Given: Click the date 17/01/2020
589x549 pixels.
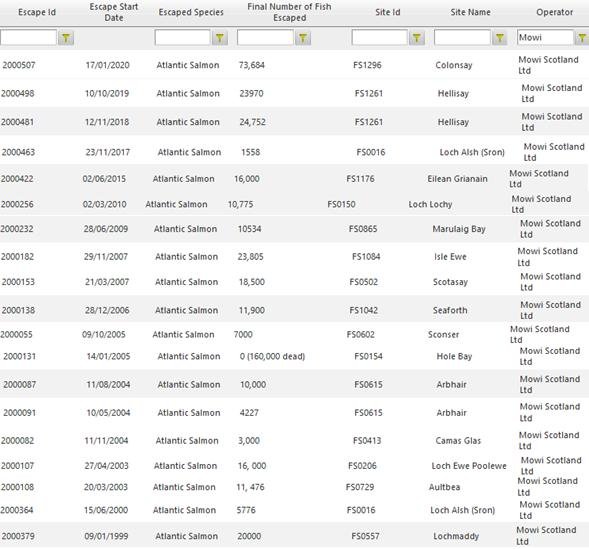Looking at the screenshot, I should coord(107,65).
